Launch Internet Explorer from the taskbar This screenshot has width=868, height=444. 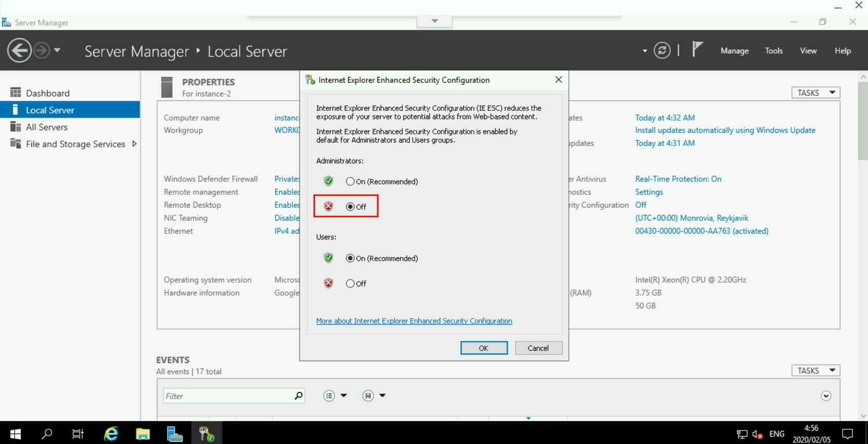click(111, 433)
